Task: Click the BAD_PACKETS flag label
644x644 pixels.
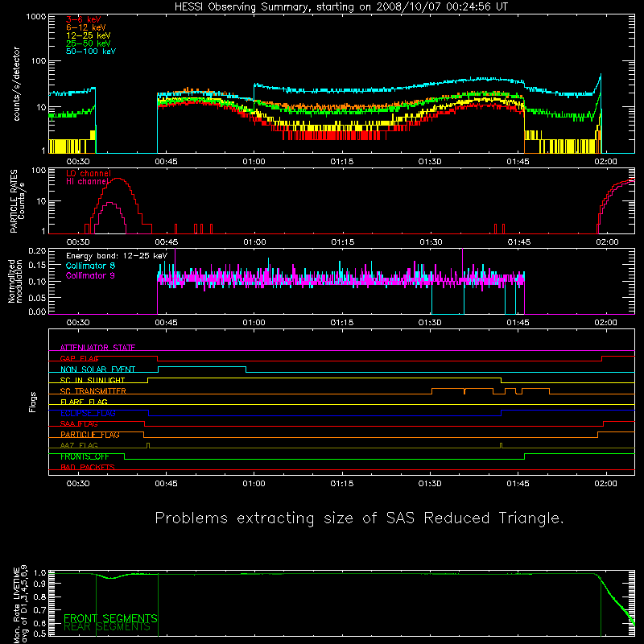Action: tap(88, 468)
